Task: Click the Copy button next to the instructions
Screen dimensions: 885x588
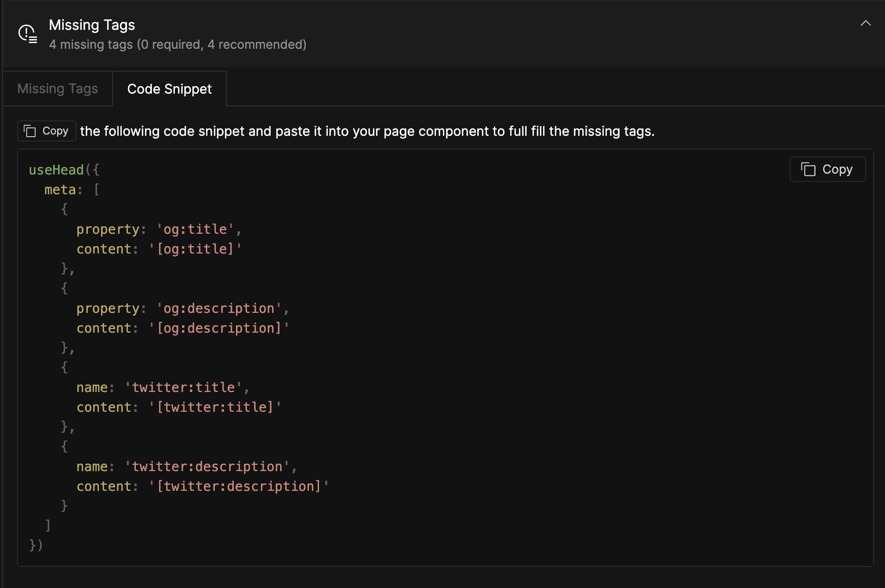Action: point(46,131)
